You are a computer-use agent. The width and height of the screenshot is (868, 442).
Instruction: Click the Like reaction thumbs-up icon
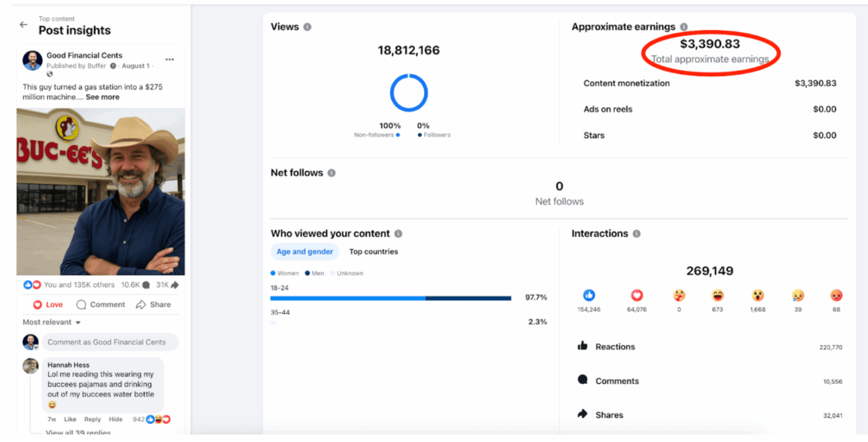point(590,296)
